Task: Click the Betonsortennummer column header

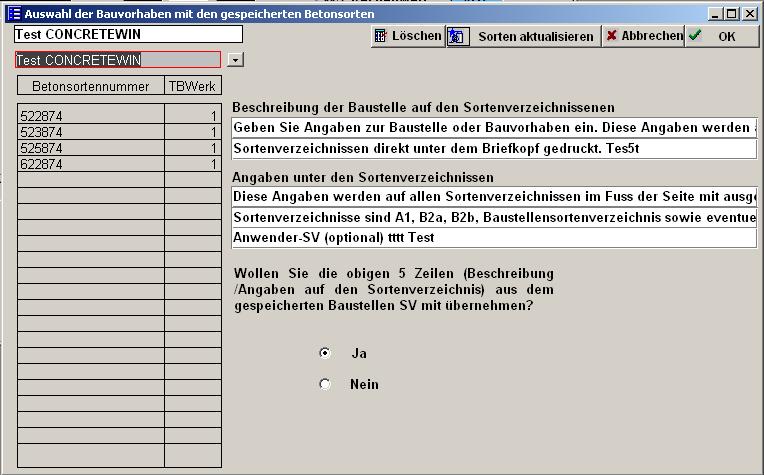Action: point(90,87)
